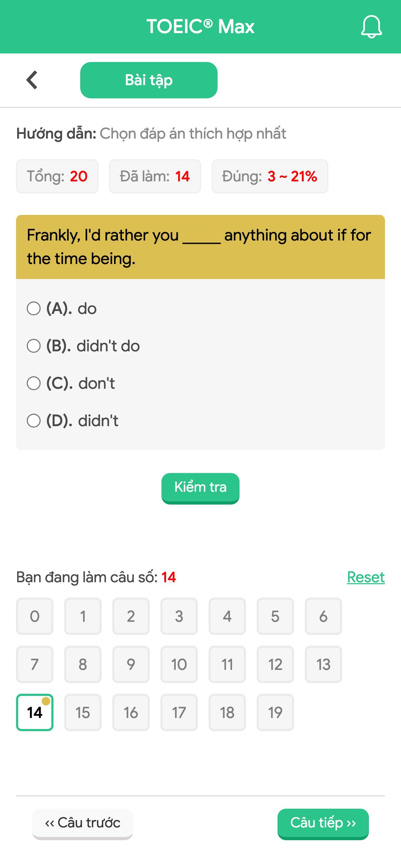Select current question tile 14

click(35, 712)
